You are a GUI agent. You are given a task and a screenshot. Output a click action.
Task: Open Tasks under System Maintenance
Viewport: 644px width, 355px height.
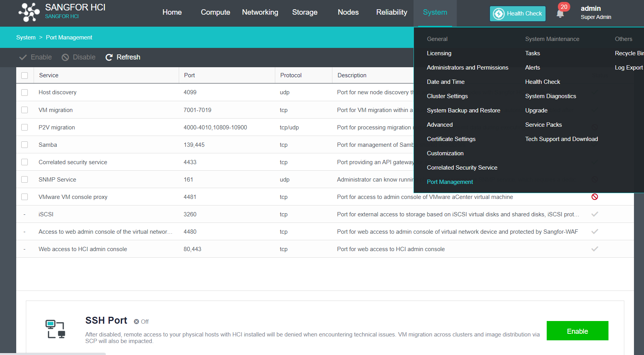coord(532,53)
